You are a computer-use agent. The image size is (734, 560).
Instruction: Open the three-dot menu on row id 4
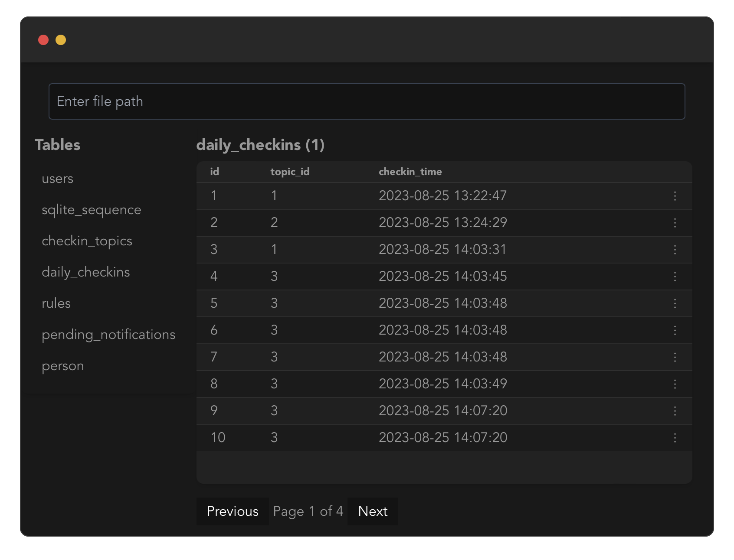675,277
